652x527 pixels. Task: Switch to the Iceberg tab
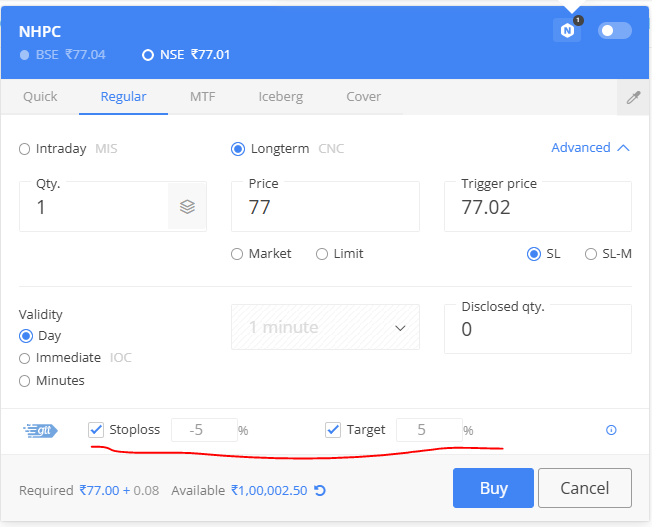280,97
